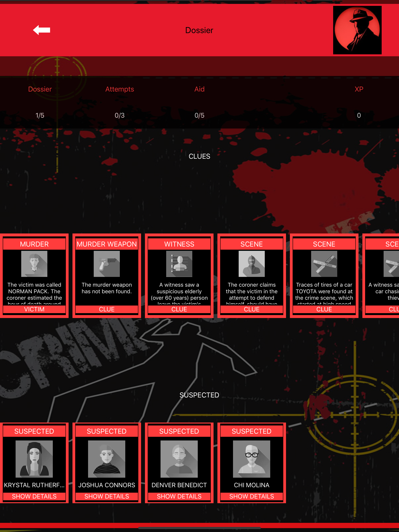Select the Aid stat label
Image resolution: width=399 pixels, height=532 pixels.
(199, 89)
